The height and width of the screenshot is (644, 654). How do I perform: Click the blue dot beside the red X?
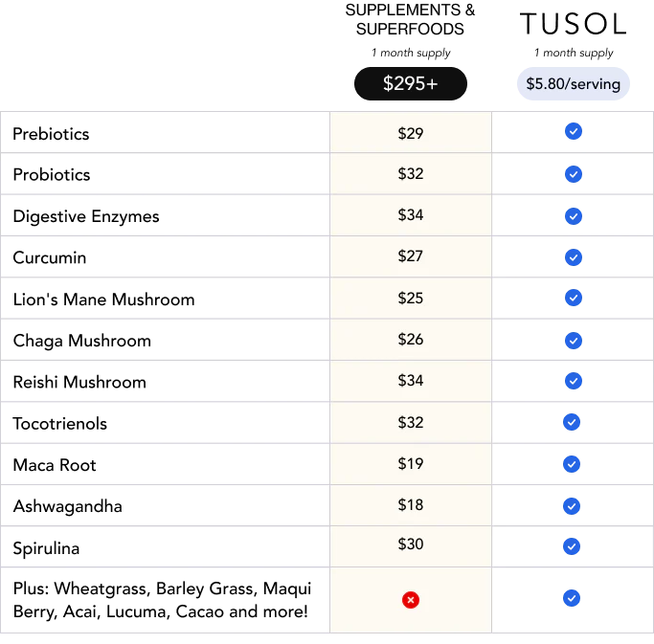572,599
